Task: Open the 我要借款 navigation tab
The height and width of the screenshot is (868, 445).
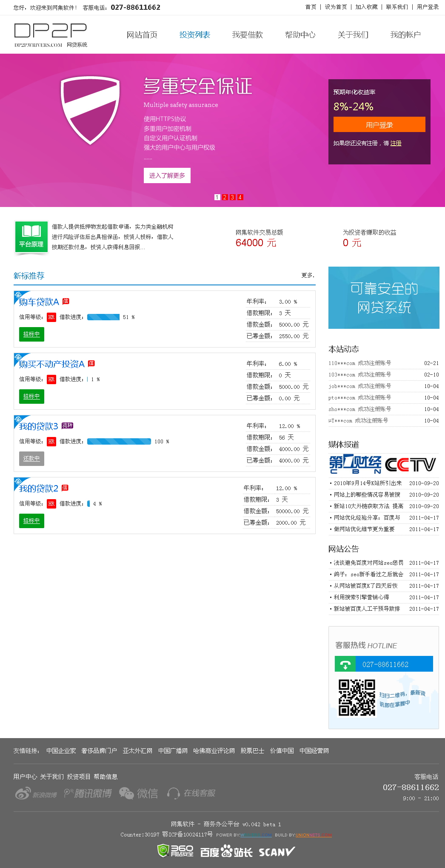Action: click(247, 35)
